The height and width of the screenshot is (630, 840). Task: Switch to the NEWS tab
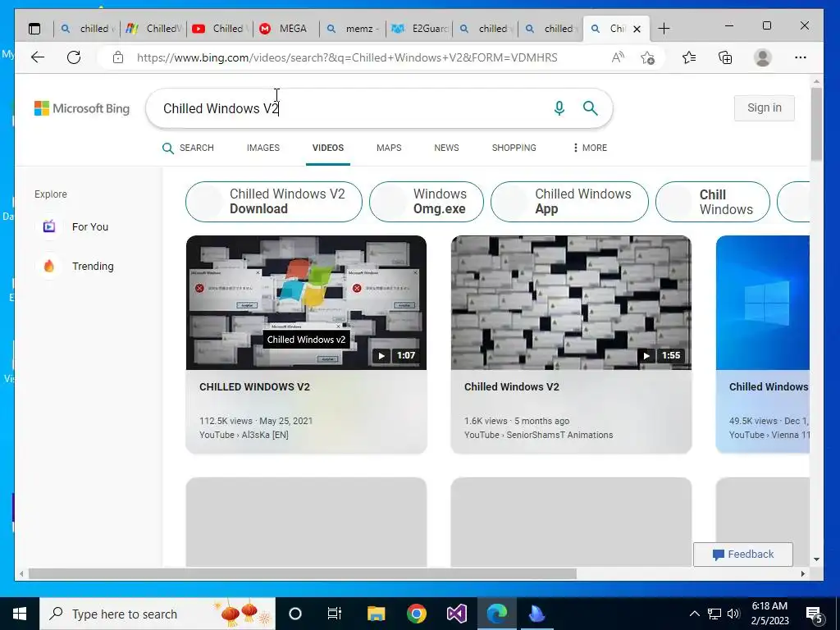[x=446, y=148]
